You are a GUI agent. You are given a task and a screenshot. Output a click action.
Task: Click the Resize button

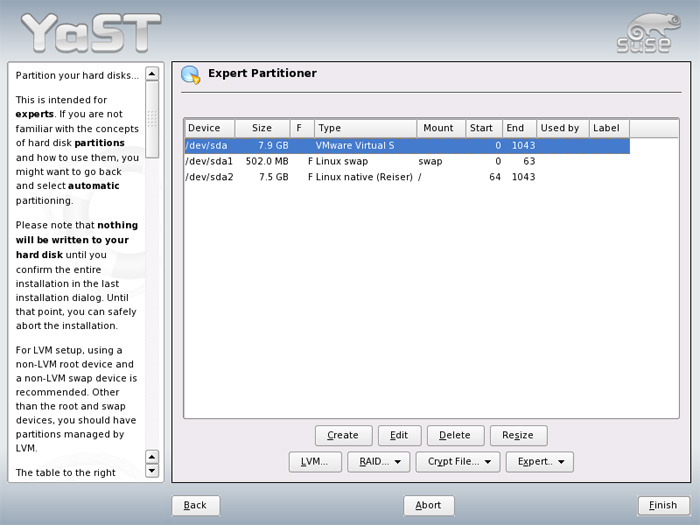click(x=518, y=435)
